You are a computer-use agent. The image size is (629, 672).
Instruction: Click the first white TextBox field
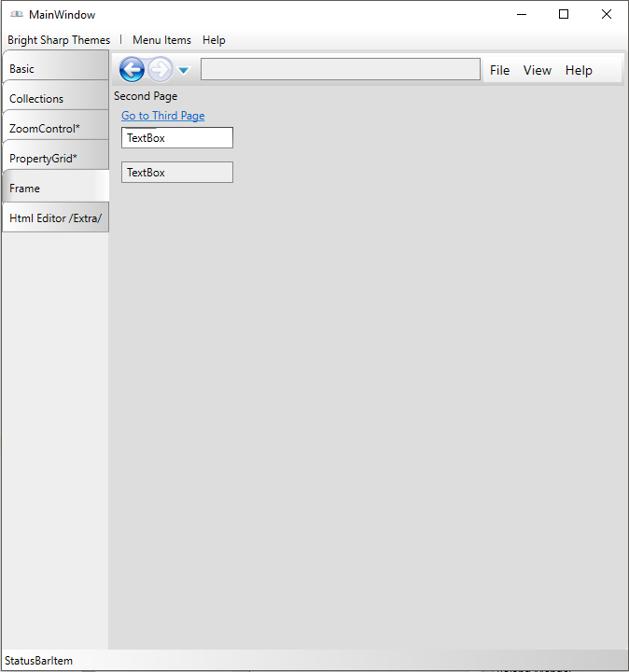(x=177, y=138)
